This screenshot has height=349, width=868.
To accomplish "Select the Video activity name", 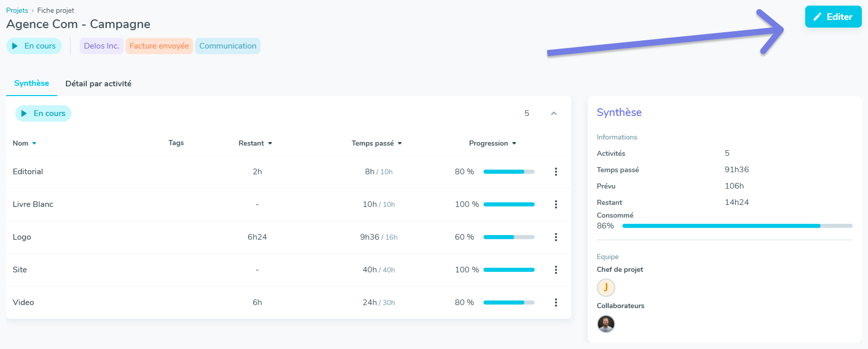I will 23,303.
